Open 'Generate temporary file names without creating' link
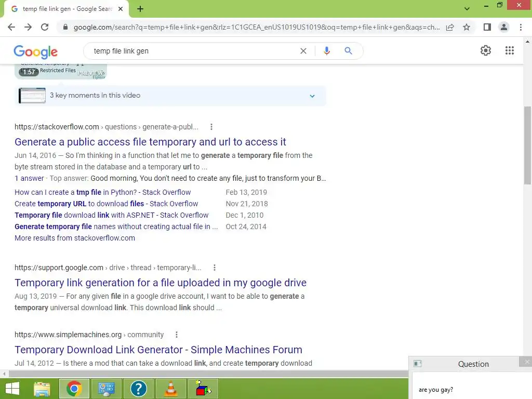This screenshot has width=532, height=399. coord(116,227)
